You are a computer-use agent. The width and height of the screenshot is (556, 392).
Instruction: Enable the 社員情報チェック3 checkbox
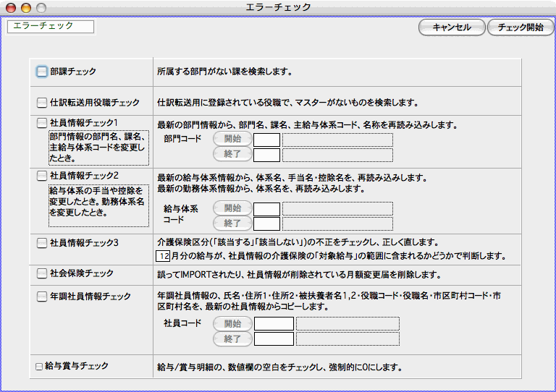click(x=42, y=243)
